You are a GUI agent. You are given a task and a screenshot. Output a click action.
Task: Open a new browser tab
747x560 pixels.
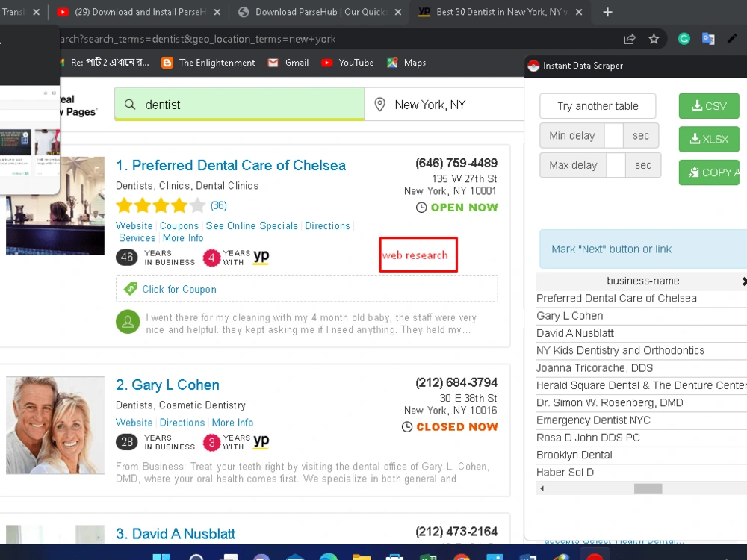point(607,13)
